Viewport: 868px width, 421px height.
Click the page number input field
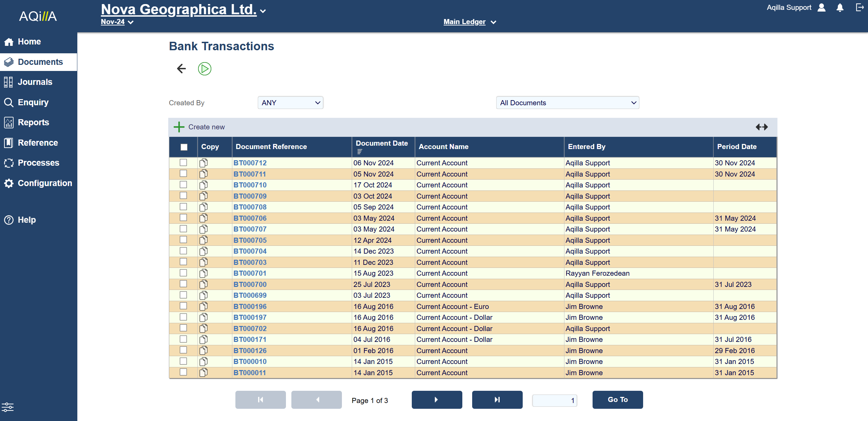(x=555, y=400)
